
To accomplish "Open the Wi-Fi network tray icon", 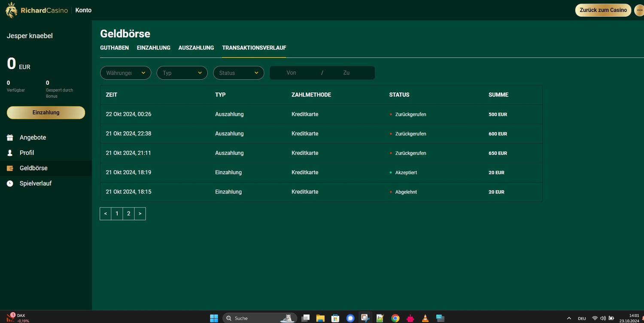I will (595, 318).
